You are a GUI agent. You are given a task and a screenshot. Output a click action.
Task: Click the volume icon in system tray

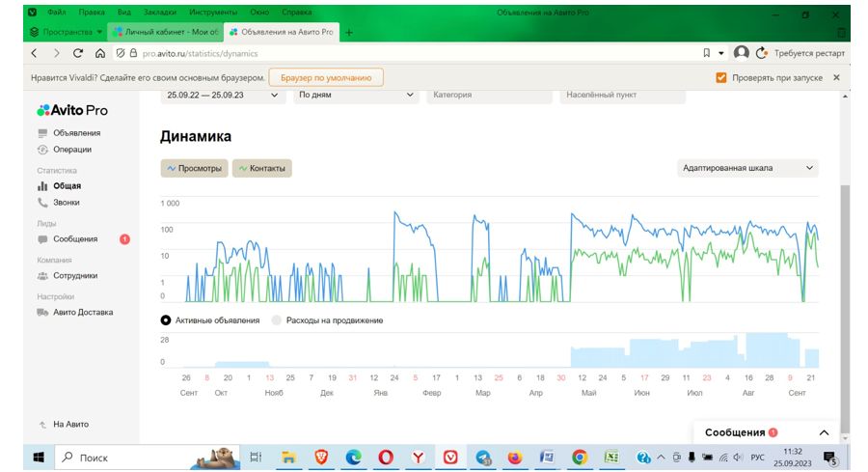[738, 458]
